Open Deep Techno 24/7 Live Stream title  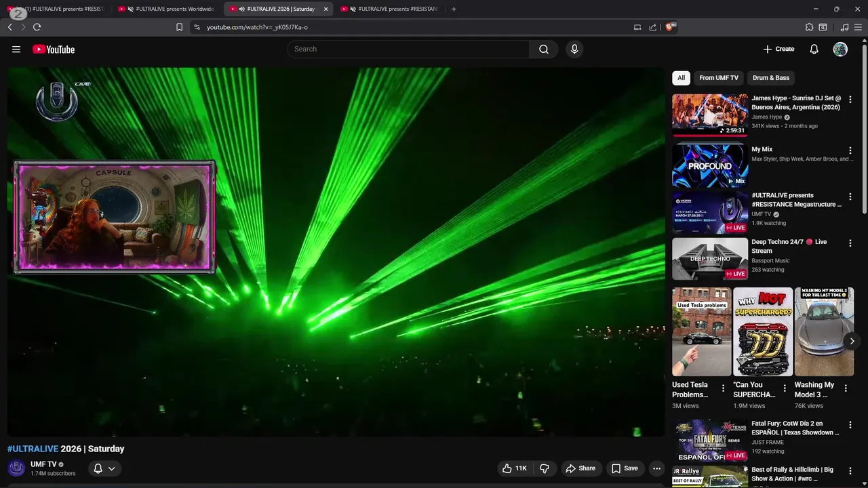pos(789,246)
